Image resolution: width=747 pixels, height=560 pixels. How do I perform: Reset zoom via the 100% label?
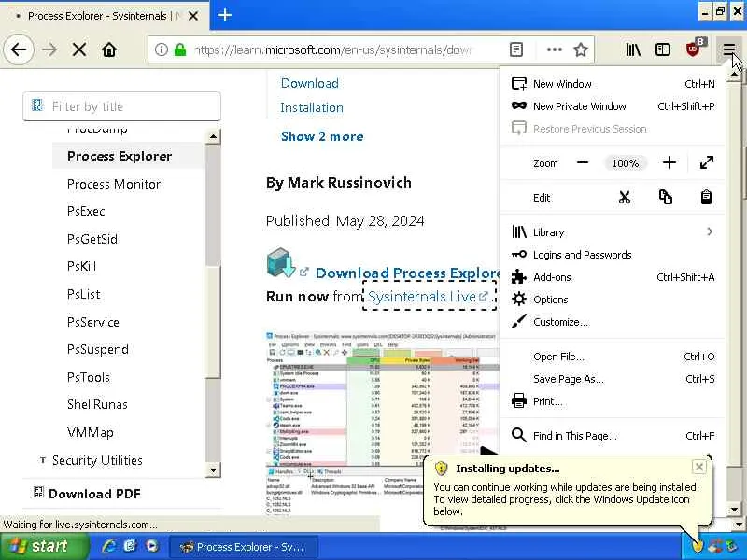(625, 163)
